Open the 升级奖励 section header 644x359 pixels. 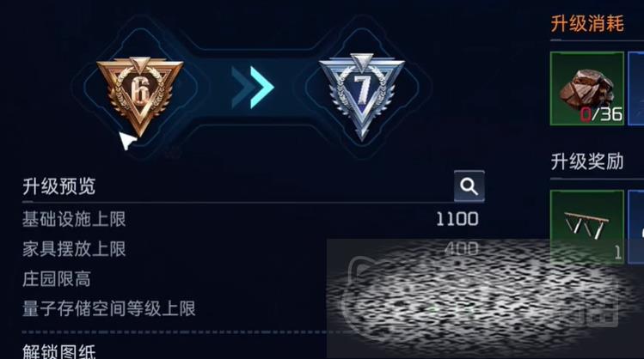587,161
